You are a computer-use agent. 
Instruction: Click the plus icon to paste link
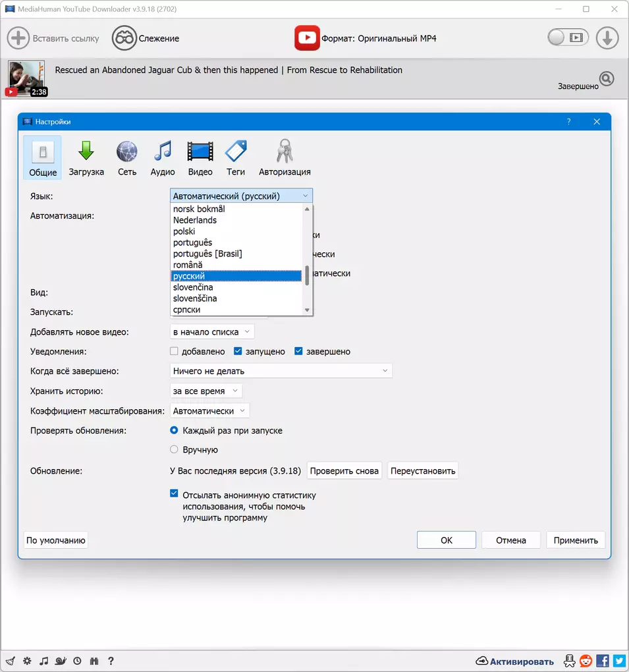point(18,38)
